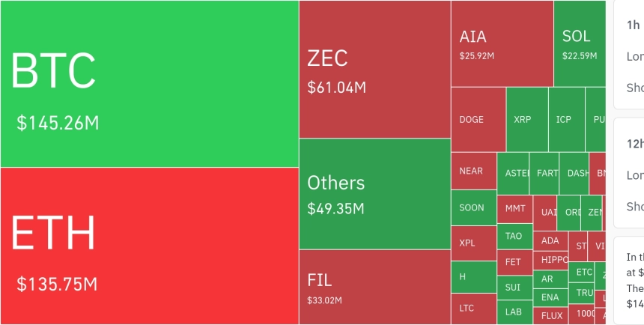
Task: Select the DOGE heatmap tile
Action: (x=478, y=120)
